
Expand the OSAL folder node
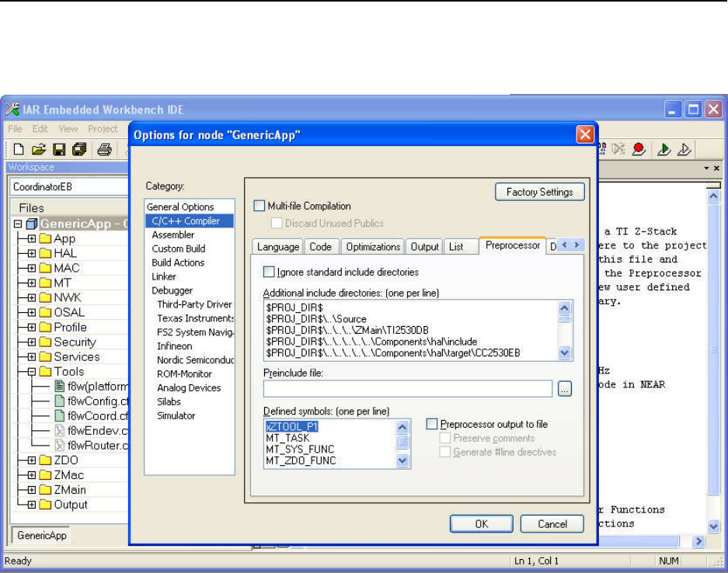coord(32,313)
